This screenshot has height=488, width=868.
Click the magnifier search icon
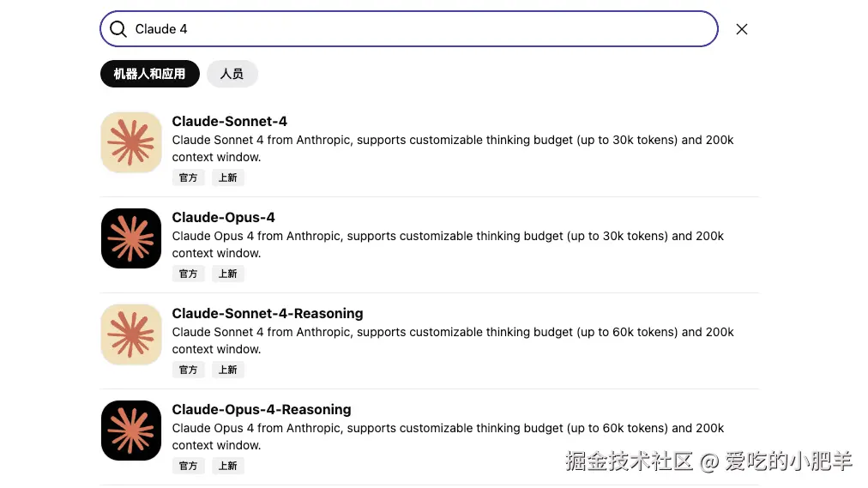tap(118, 29)
